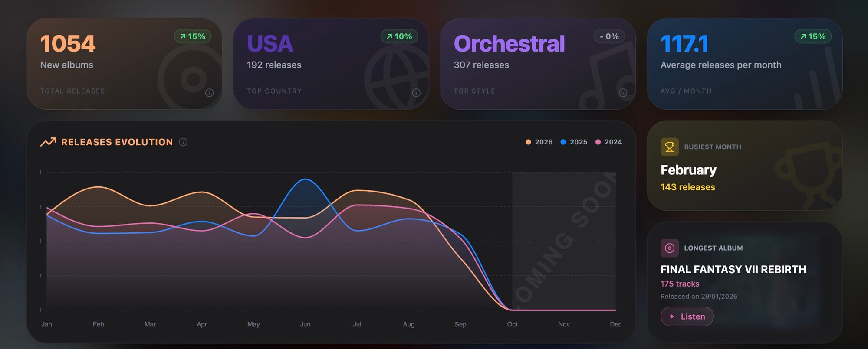This screenshot has height=349, width=868.
Task: Click the trending chart icon near Releases Evolution
Action: pos(48,142)
